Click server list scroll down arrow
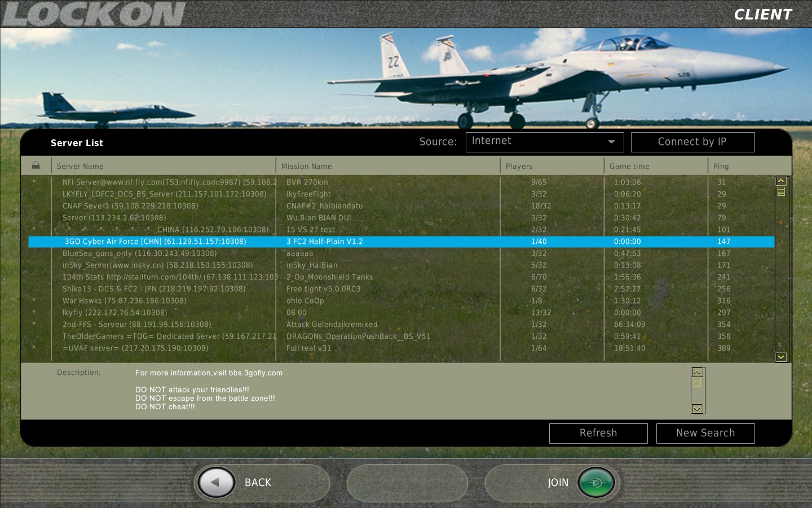Image resolution: width=812 pixels, height=508 pixels. click(781, 357)
